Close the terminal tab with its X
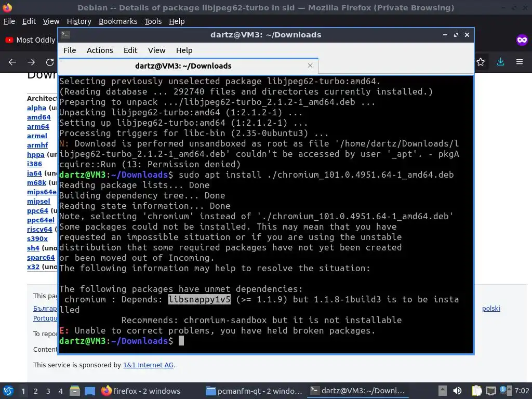Image resolution: width=532 pixels, height=399 pixels. coord(310,65)
